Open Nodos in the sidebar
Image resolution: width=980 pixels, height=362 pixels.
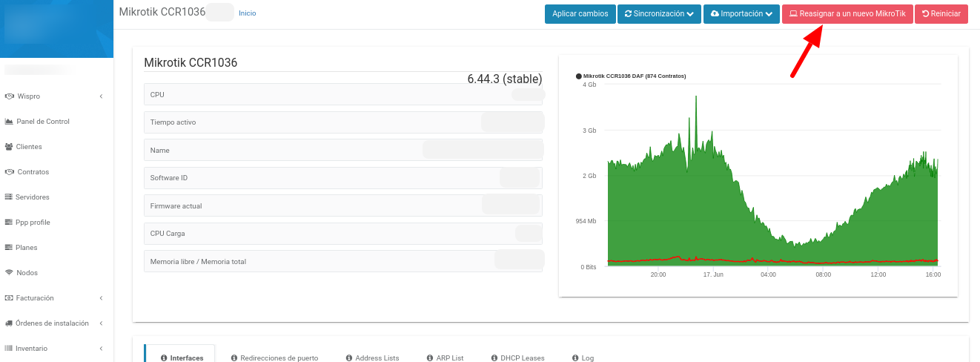click(27, 273)
